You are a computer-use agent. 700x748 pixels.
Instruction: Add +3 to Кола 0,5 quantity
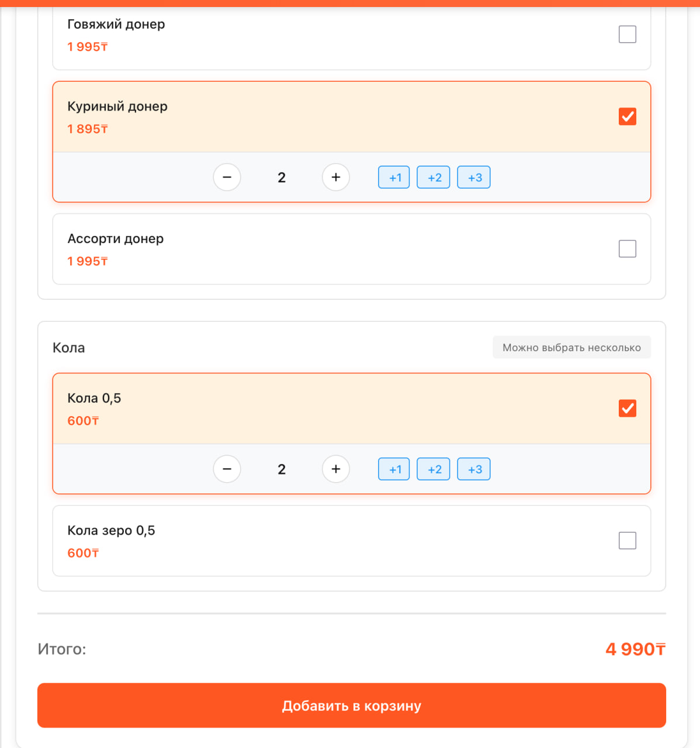pos(474,469)
